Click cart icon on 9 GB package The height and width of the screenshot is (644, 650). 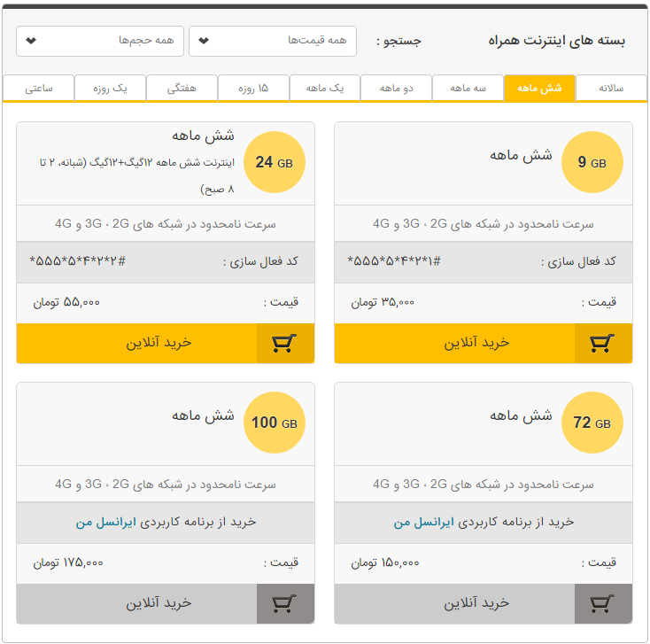click(x=603, y=344)
